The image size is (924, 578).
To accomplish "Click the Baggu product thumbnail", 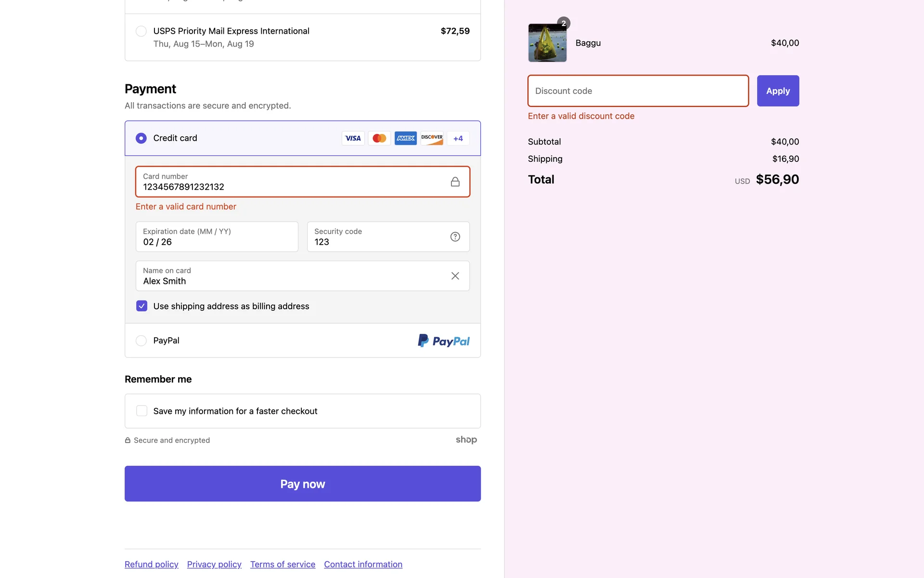I will tap(547, 43).
